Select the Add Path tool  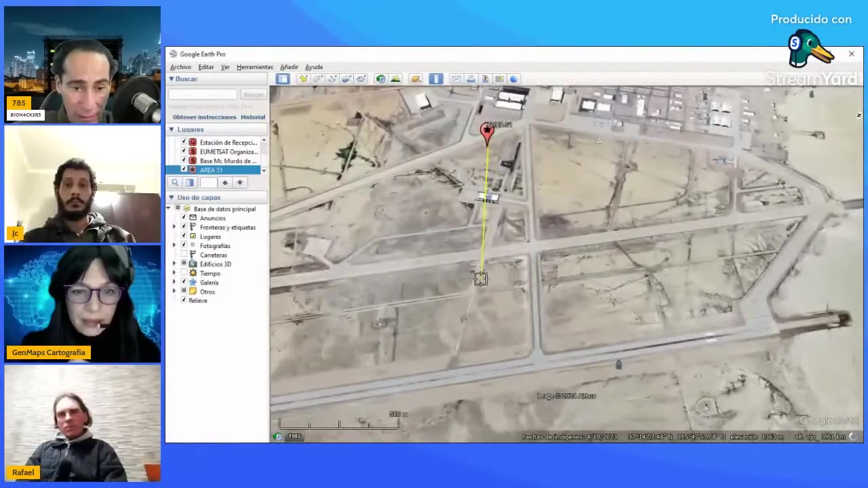pos(332,79)
